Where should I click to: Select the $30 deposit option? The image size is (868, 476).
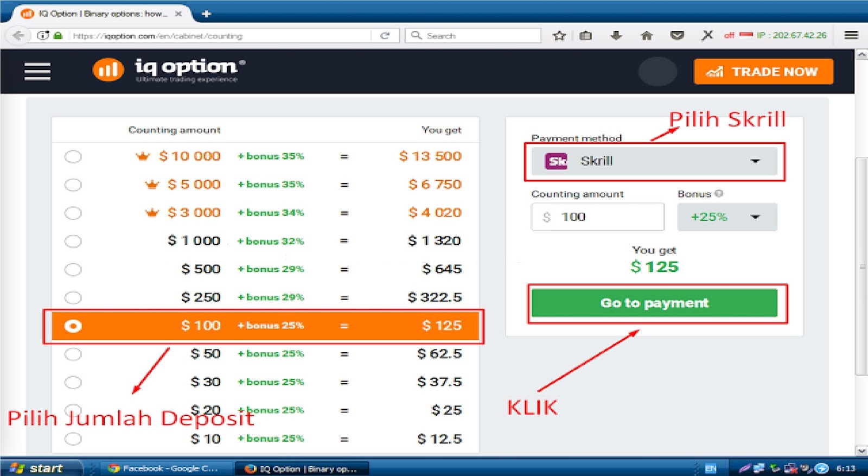pyautogui.click(x=73, y=382)
